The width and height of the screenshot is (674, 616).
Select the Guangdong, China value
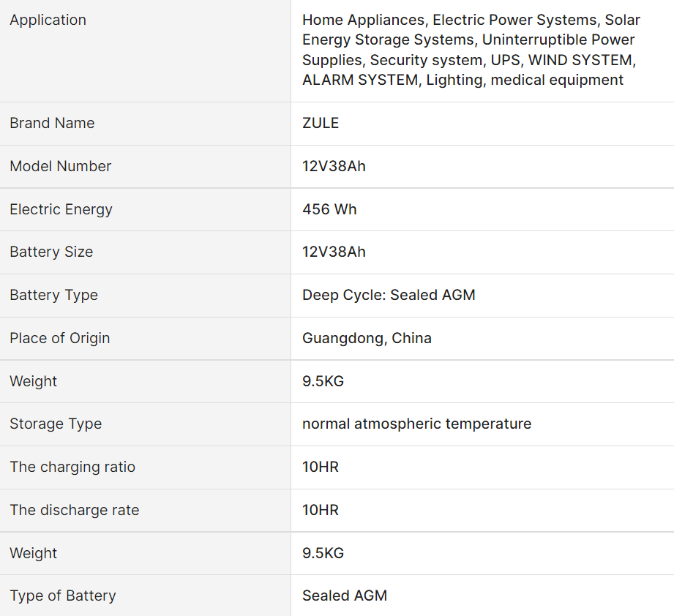coord(367,338)
